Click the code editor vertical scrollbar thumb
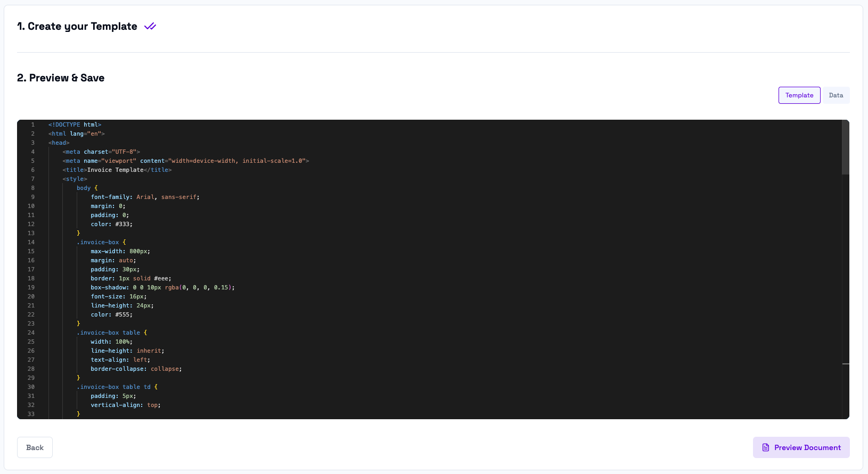The height and width of the screenshot is (474, 868). click(846, 147)
